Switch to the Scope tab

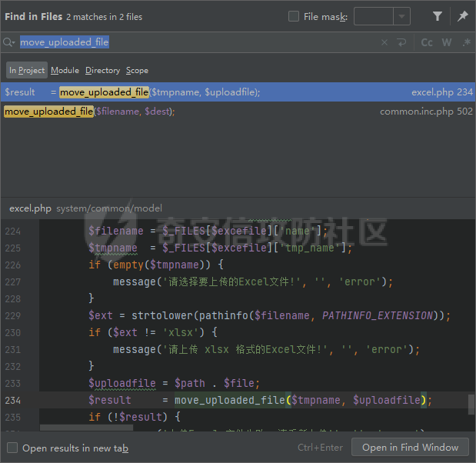click(x=137, y=71)
